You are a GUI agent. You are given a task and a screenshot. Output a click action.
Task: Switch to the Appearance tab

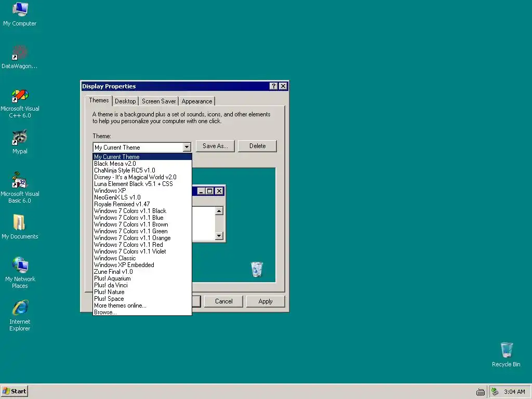coord(197,101)
